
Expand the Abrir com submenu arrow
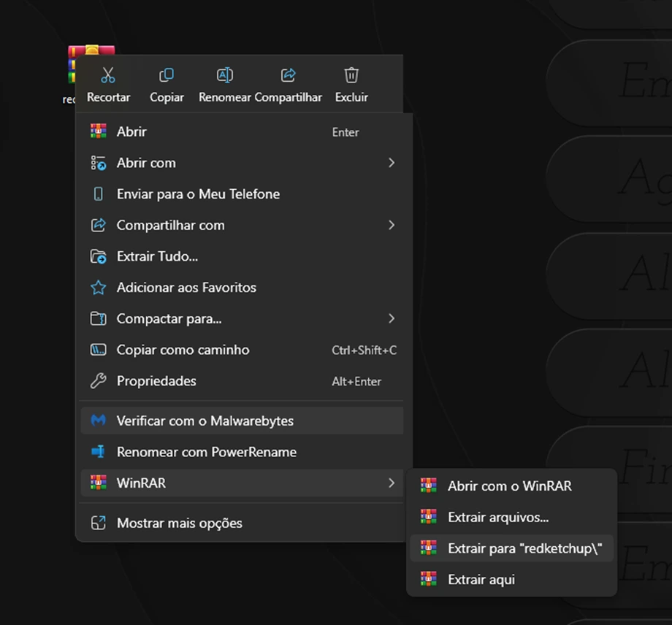[x=392, y=163]
